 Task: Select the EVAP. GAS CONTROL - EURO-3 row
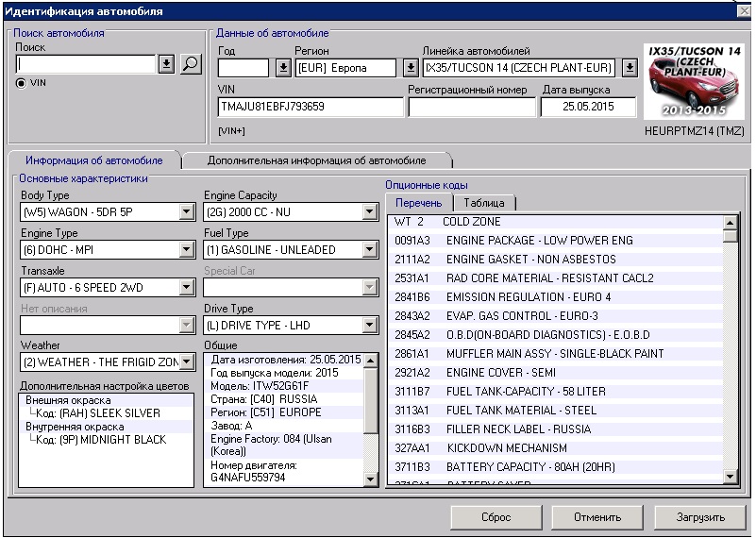[555, 316]
